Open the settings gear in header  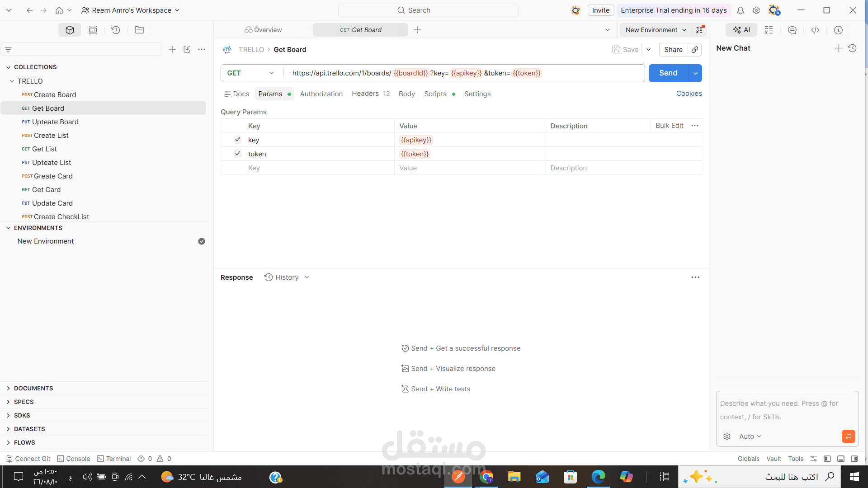click(756, 10)
